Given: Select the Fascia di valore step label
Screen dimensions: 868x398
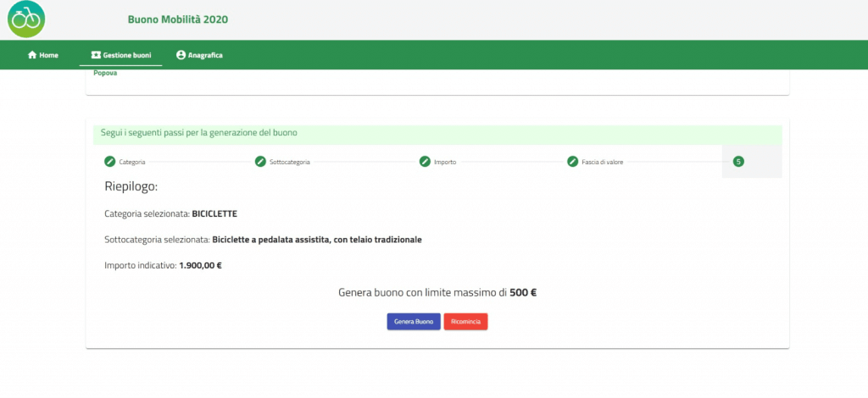Looking at the screenshot, I should coord(603,162).
